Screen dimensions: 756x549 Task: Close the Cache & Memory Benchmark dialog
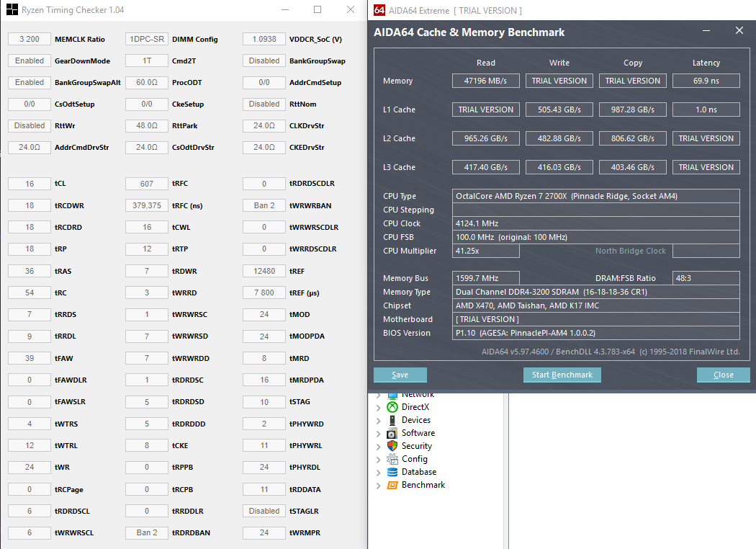pyautogui.click(x=739, y=30)
